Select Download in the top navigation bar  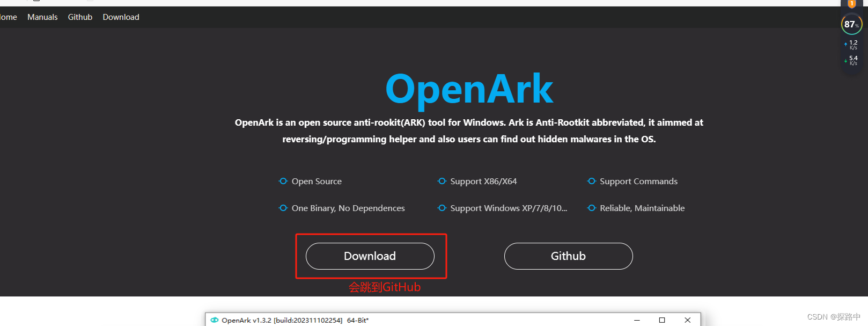click(x=121, y=17)
